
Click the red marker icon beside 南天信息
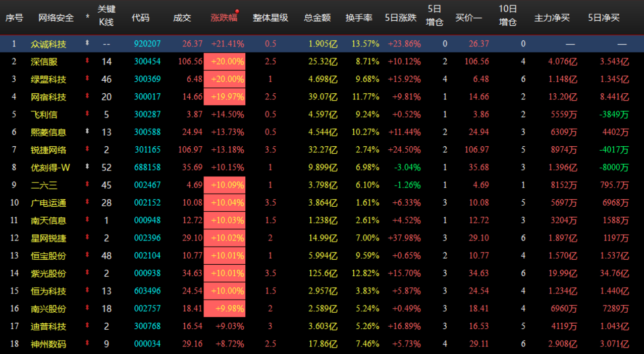coord(87,220)
